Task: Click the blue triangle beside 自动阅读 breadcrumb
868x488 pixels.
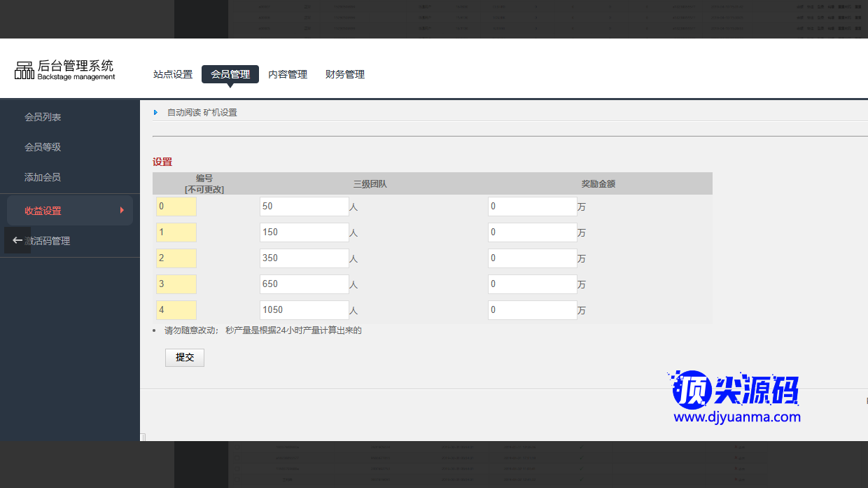Action: [x=155, y=112]
